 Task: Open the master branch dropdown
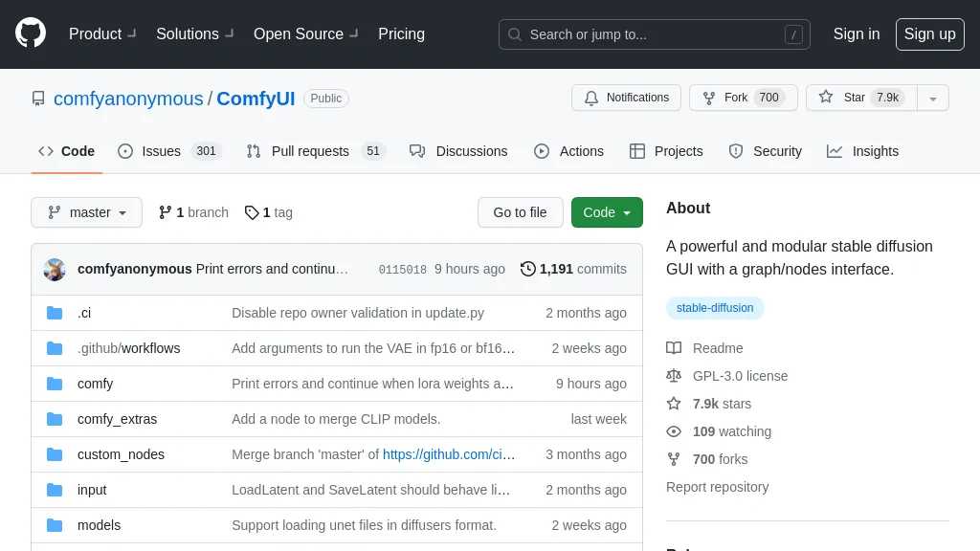86,212
